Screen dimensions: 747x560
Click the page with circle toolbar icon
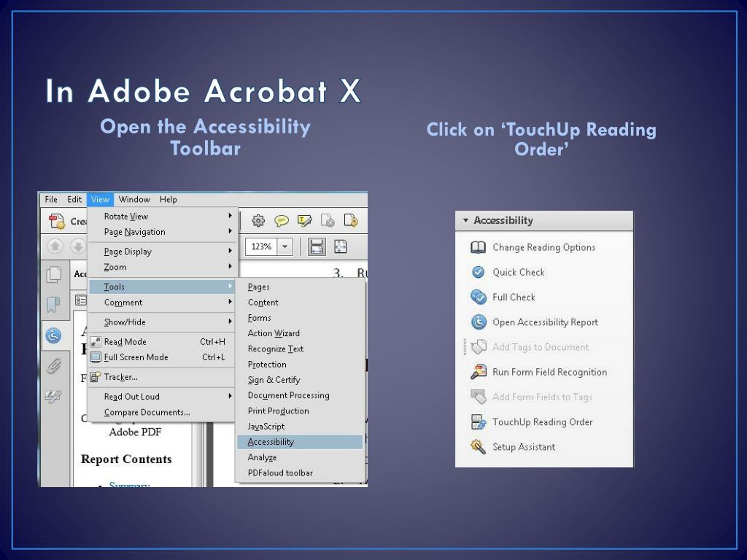click(x=328, y=220)
